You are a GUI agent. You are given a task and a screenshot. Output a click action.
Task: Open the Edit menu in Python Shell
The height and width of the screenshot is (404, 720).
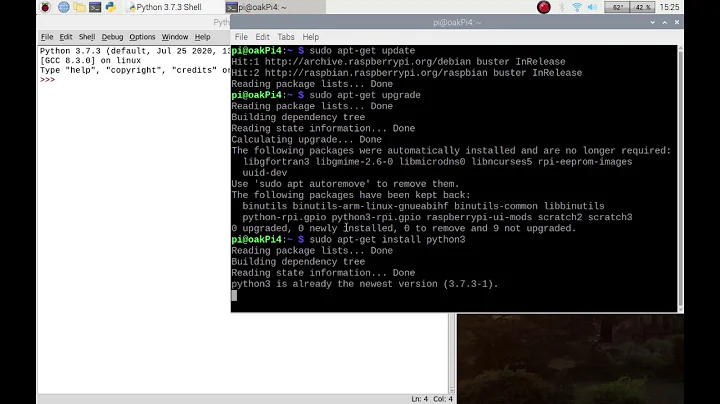coord(66,37)
